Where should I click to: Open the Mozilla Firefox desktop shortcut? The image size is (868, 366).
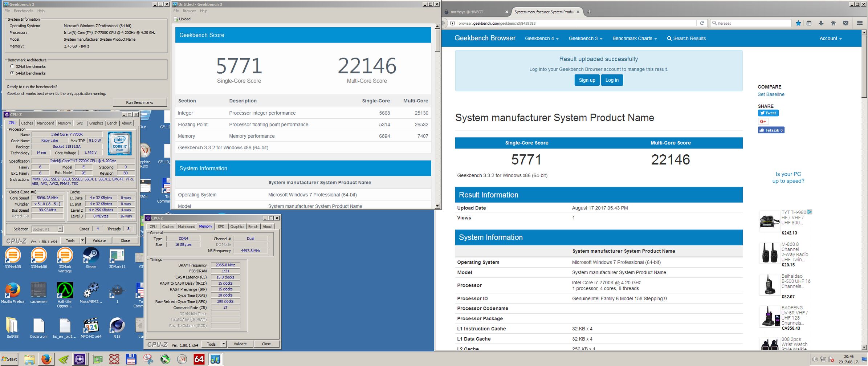point(13,293)
